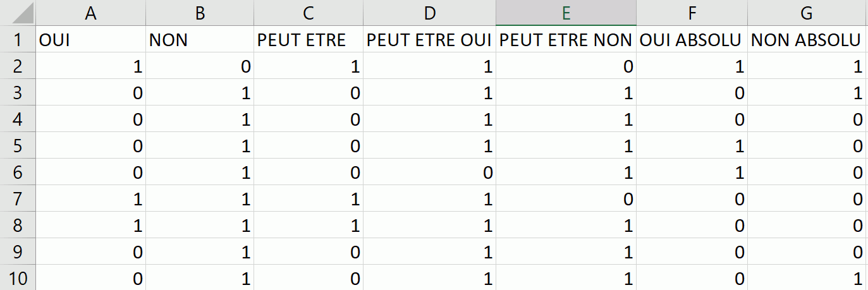Click the cell labeled OUI
Screen dimensions: 868x290
[90, 40]
